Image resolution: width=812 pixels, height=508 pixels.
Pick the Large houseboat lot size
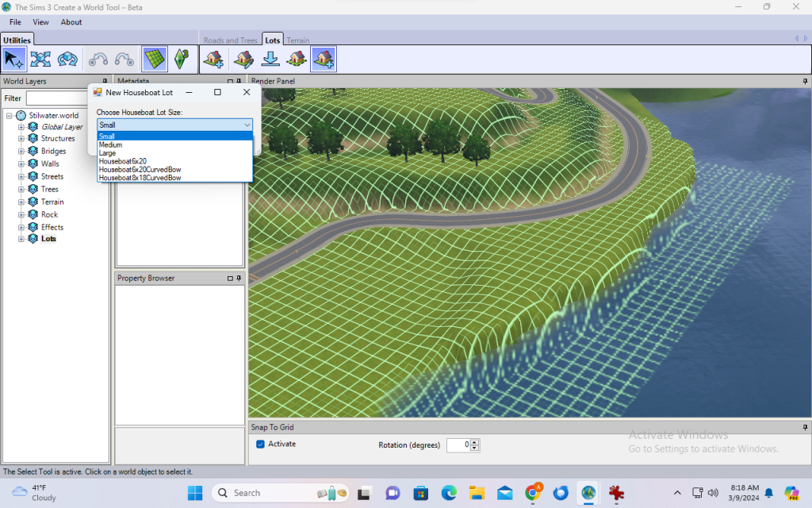point(107,153)
